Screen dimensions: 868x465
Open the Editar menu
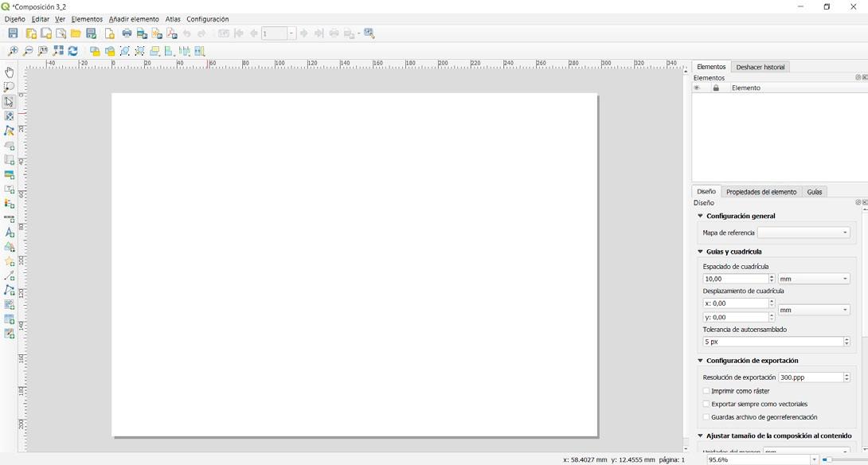click(41, 19)
